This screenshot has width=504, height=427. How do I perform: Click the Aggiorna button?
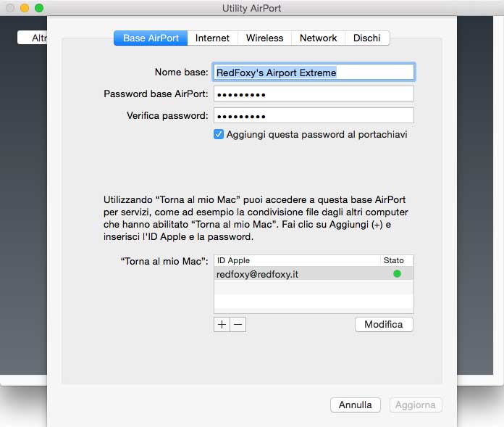[416, 405]
